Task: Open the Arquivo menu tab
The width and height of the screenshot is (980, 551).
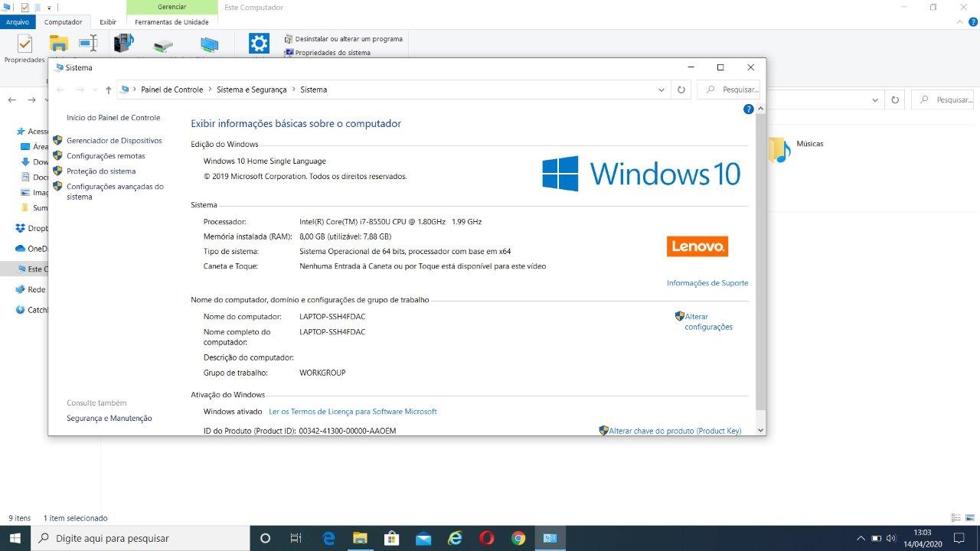Action: (18, 22)
